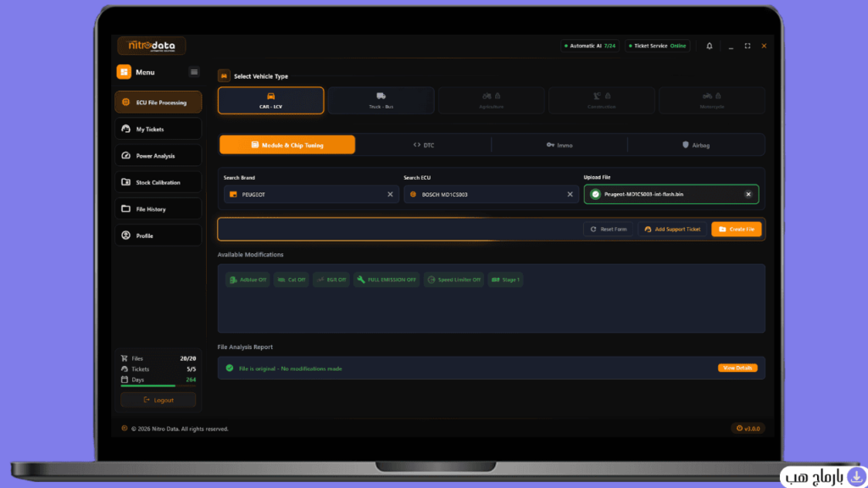Show File History
The height and width of the screenshot is (488, 868).
[x=159, y=208]
